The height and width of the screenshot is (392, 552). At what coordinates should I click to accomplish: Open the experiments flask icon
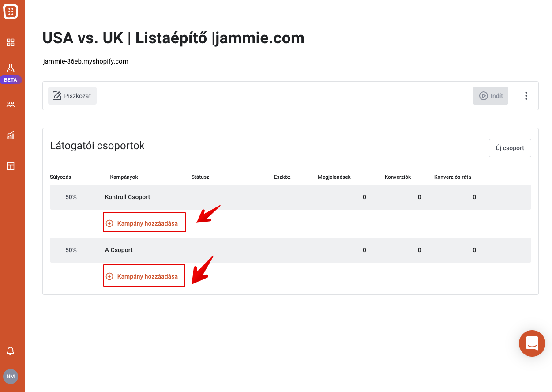point(11,68)
